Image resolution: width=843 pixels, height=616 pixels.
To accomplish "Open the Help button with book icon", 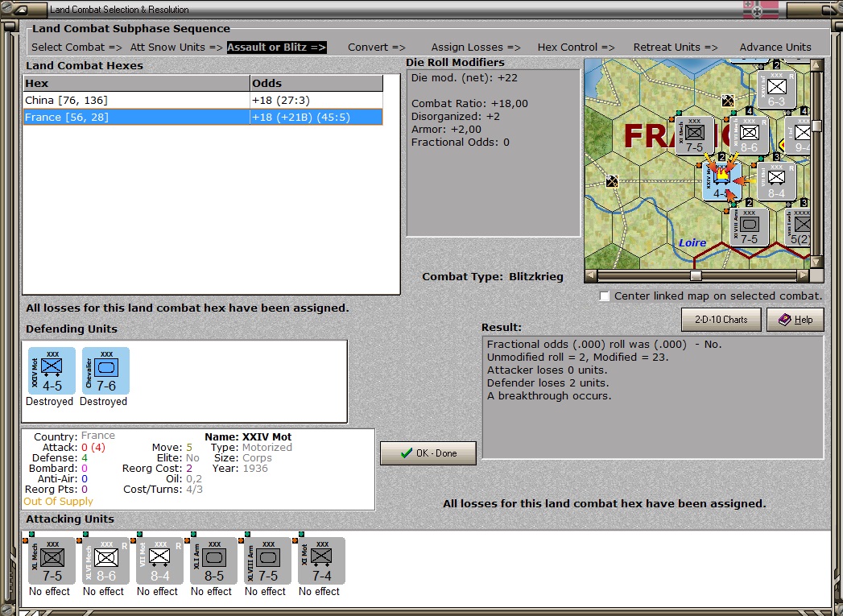I will coord(795,320).
